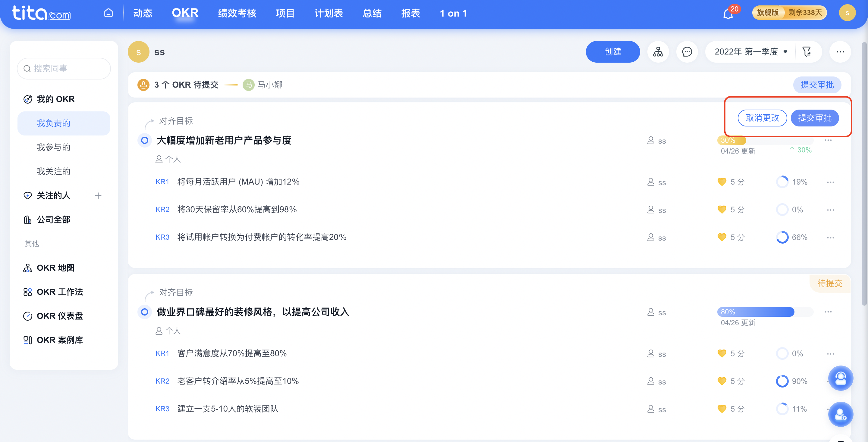Image resolution: width=868 pixels, height=442 pixels.
Task: Open more options for the 大幅度增加新老用户产品参与度 objective
Action: coord(828,140)
